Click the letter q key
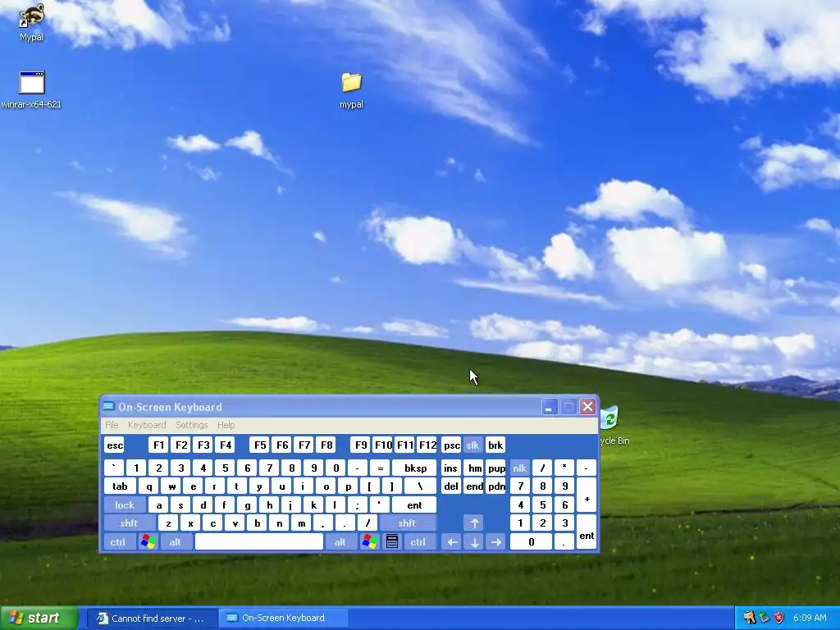The width and height of the screenshot is (840, 630). [x=149, y=486]
